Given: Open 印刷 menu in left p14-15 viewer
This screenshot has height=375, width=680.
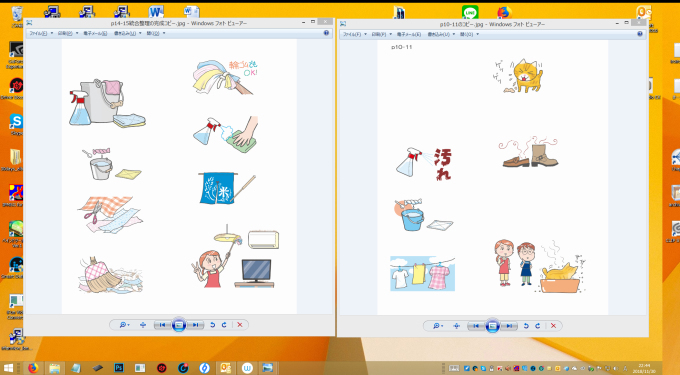Looking at the screenshot, I should 67,33.
